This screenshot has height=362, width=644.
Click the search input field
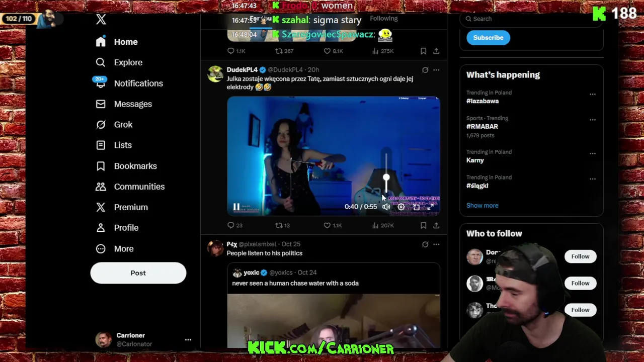tap(531, 19)
